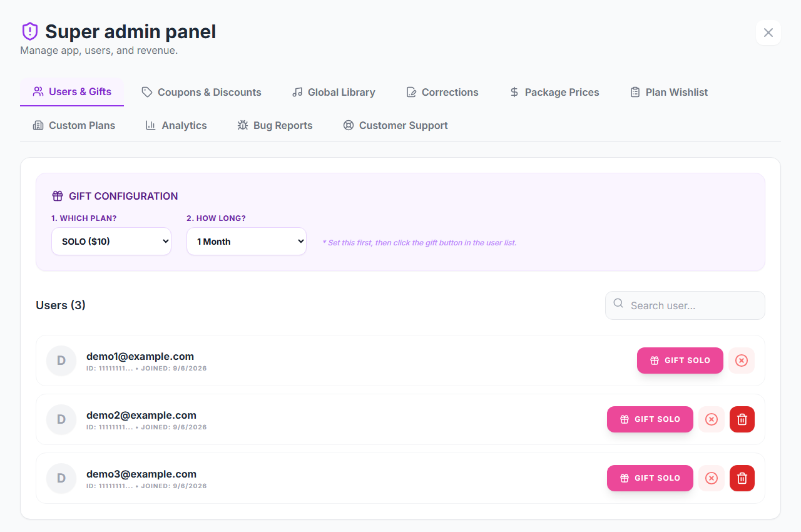Screen dimensions: 801x532
Task: Open the Which Plan dropdown showing SOLO ($10)
Action: click(x=111, y=242)
